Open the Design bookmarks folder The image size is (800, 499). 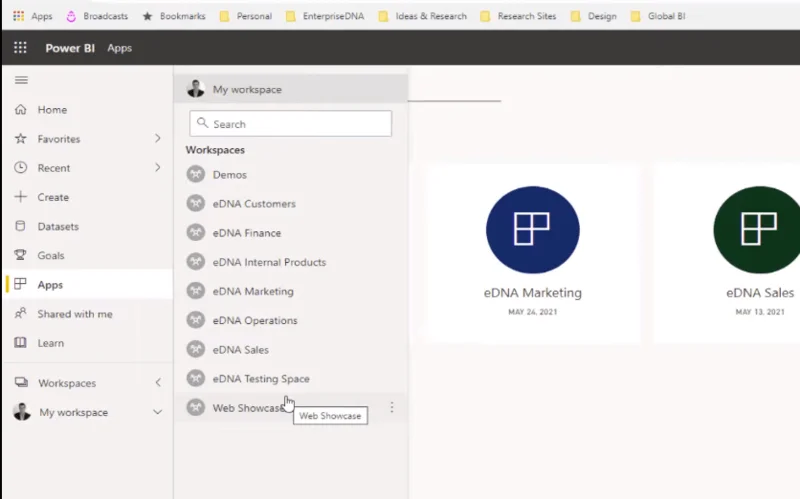[x=593, y=16]
